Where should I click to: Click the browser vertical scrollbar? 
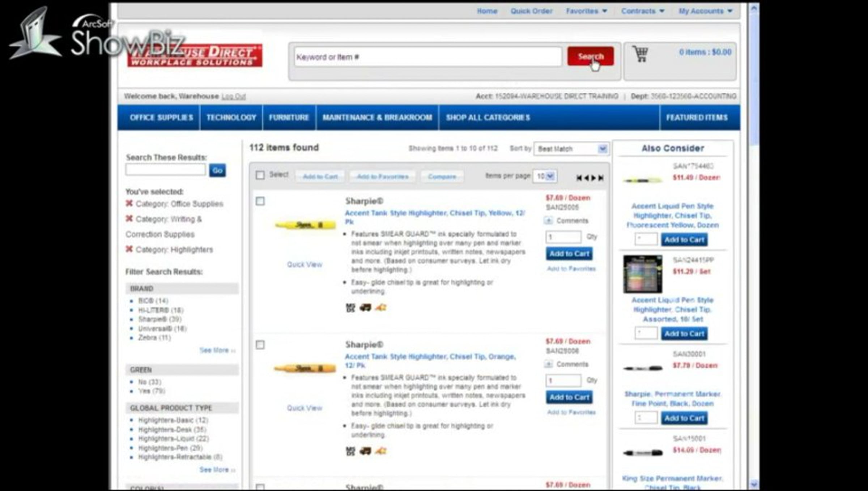click(x=754, y=246)
